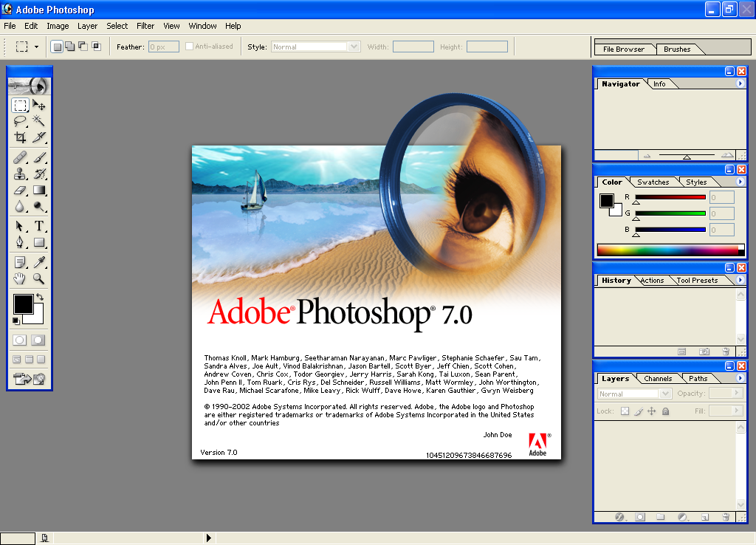
Task: Toggle lock all icon in Layers
Action: tap(665, 411)
